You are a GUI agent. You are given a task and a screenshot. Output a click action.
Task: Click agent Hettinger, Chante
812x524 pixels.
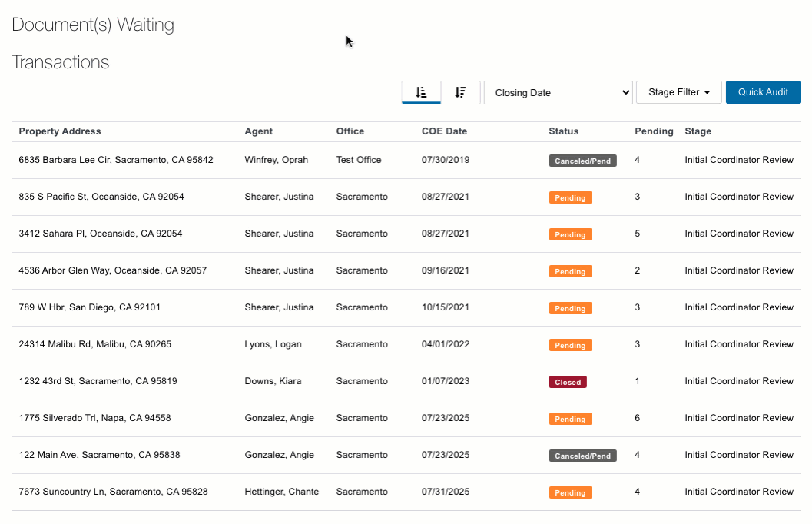pos(282,492)
